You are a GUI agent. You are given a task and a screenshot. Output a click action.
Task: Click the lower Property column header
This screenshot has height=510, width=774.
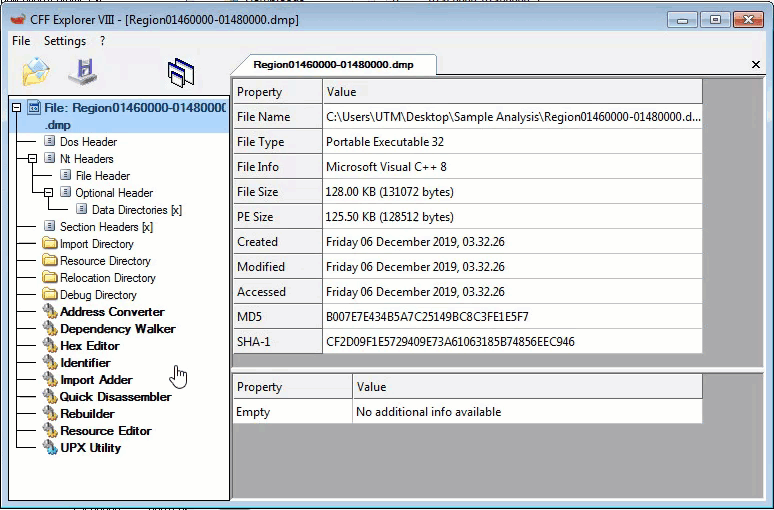coord(293,387)
